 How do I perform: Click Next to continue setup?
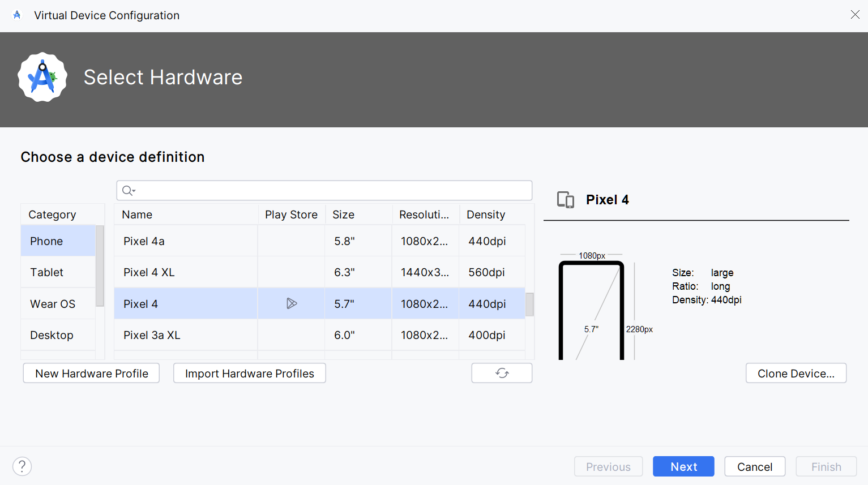[x=683, y=467]
